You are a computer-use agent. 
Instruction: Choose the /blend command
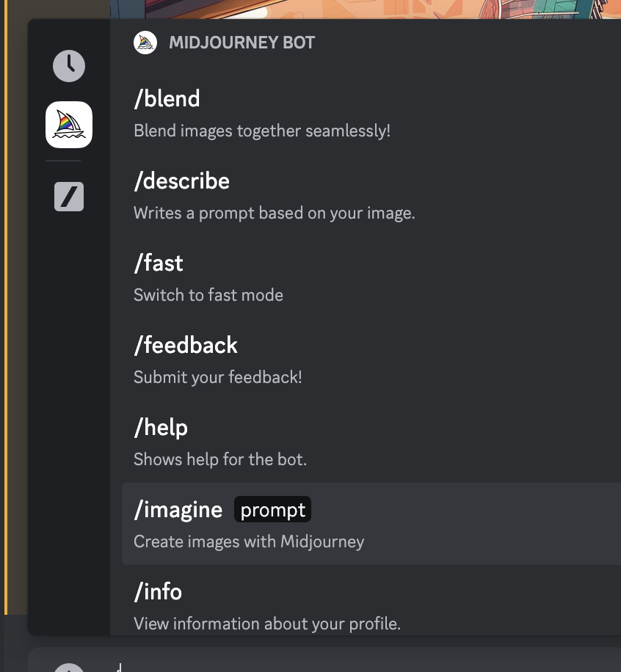[371, 113]
